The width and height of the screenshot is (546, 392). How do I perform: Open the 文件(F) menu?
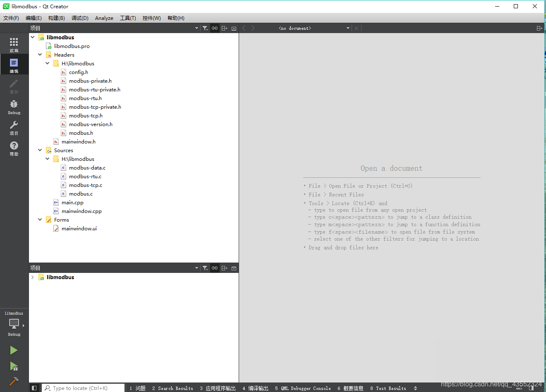(x=11, y=18)
